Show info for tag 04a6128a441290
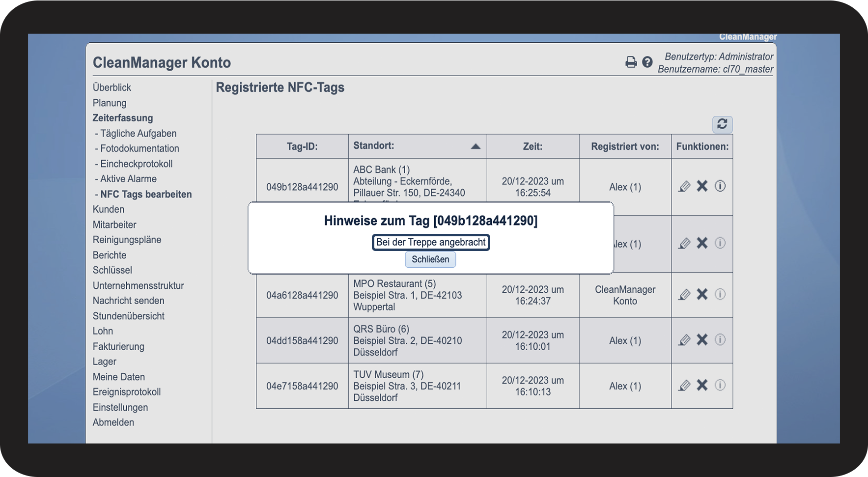The image size is (868, 477). pyautogui.click(x=720, y=294)
